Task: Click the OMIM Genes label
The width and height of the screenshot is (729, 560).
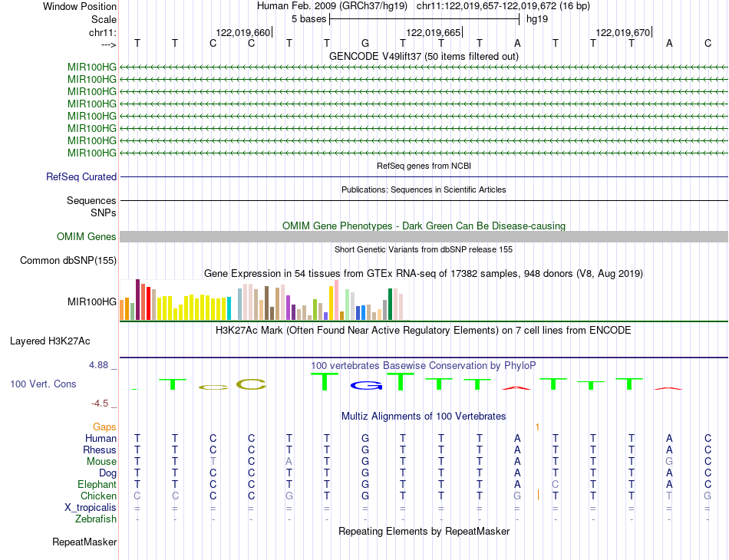Action: 87,236
